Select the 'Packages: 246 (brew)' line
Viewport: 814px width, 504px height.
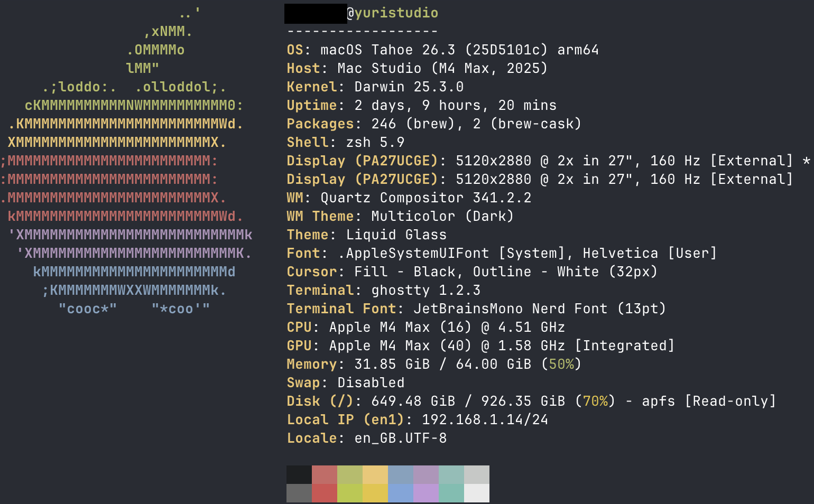(x=434, y=124)
